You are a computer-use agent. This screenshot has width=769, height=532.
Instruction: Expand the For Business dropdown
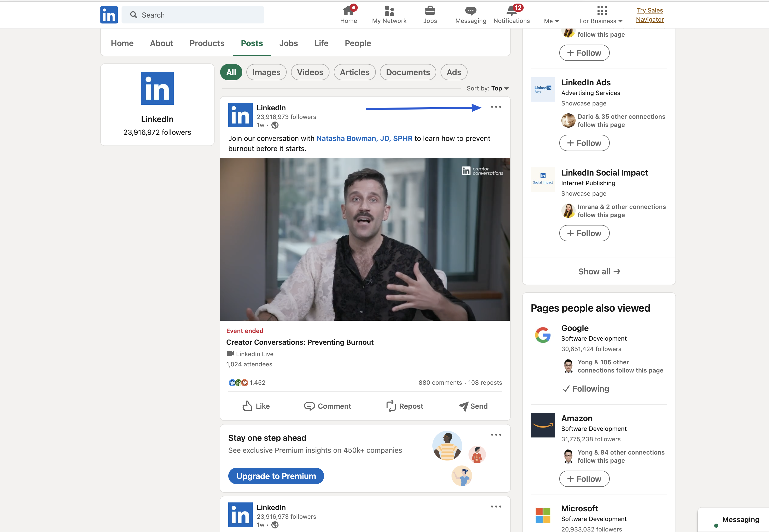(x=601, y=21)
